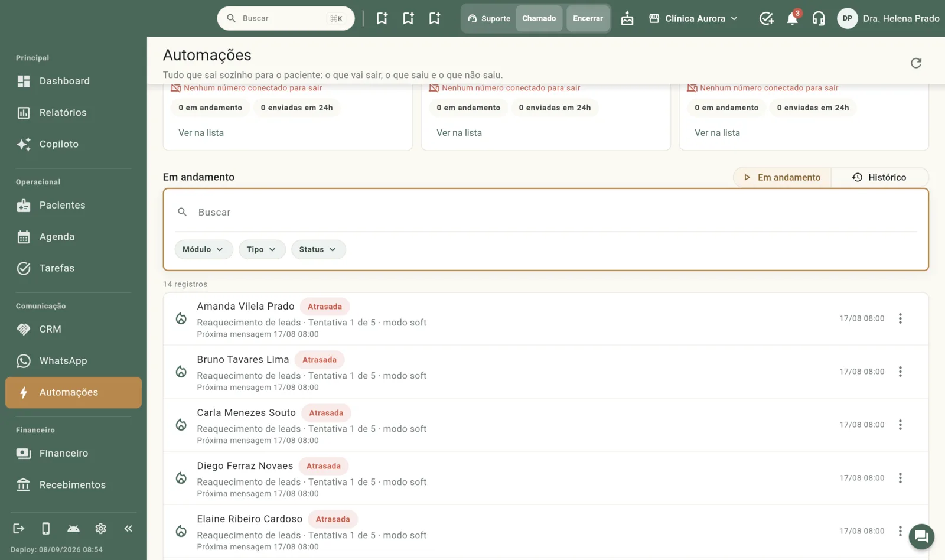The image size is (945, 560).
Task: Collapse the sidebar with double chevron
Action: 128,528
